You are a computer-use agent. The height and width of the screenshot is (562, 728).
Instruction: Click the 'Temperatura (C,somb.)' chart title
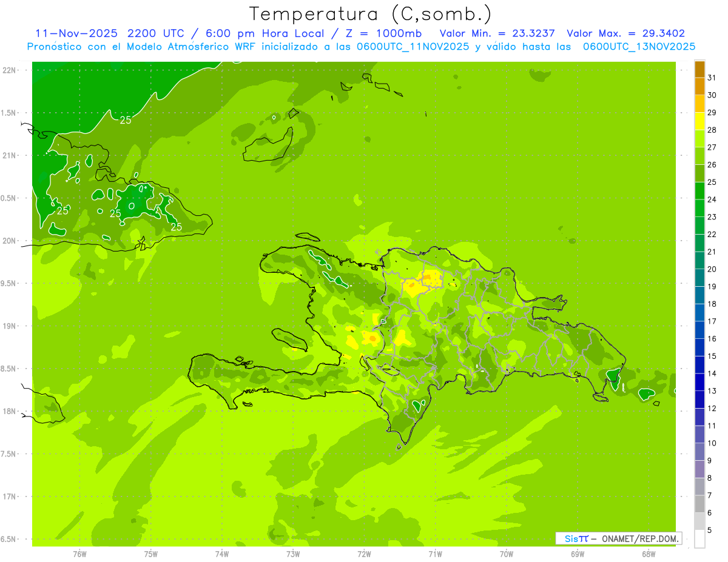coord(370,14)
